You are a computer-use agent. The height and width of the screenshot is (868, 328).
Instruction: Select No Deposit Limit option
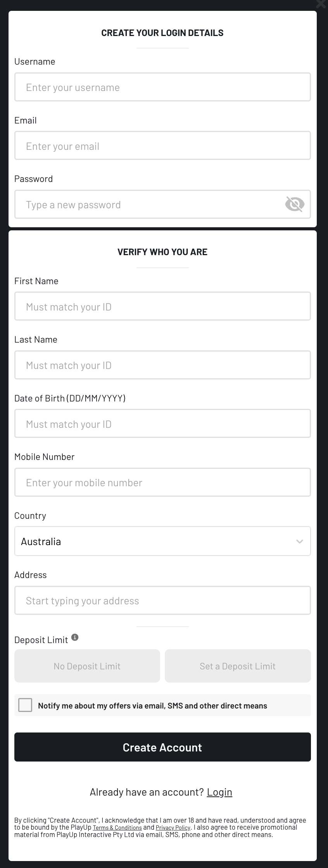tap(87, 666)
